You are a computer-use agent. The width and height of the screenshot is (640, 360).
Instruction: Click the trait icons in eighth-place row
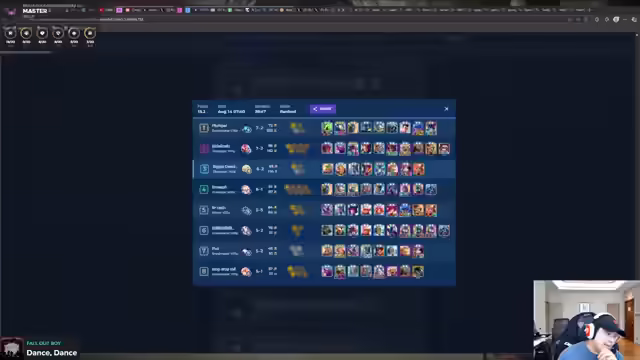[297, 271]
